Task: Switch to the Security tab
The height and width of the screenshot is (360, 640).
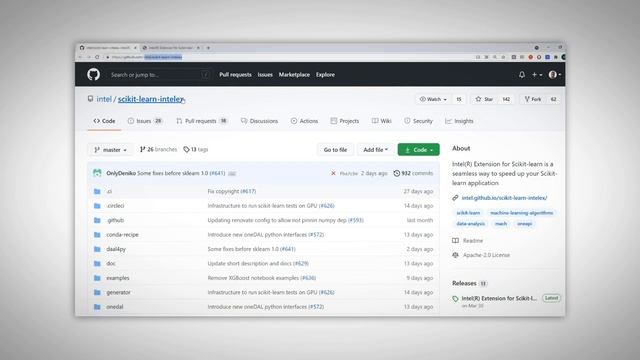Action: 418,121
